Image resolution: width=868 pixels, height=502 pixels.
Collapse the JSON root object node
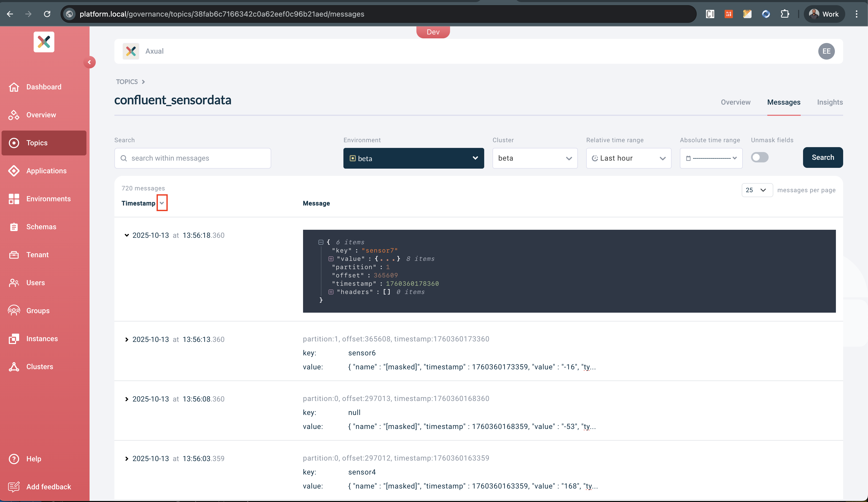[321, 242]
